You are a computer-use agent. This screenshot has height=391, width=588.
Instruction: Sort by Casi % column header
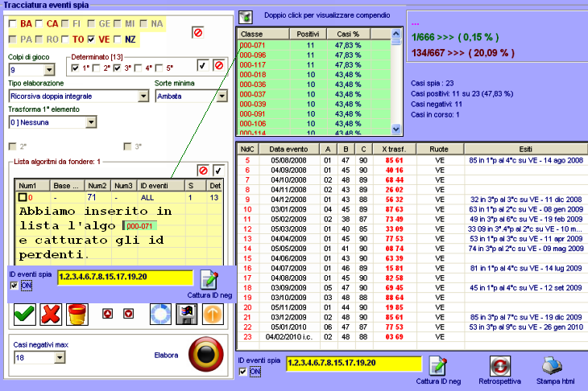pos(348,34)
